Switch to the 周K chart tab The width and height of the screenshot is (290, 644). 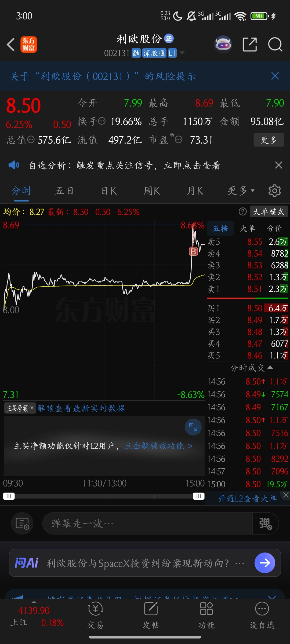tap(152, 191)
